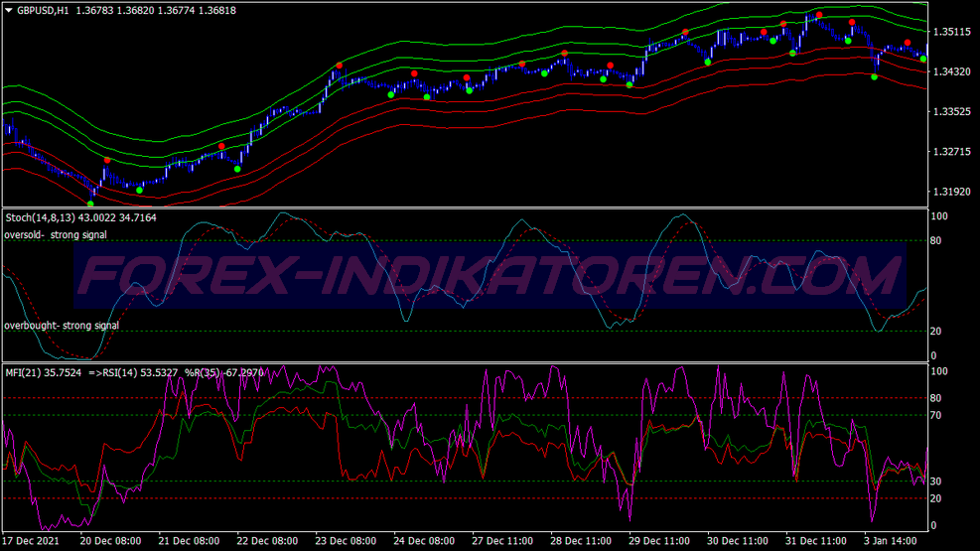Select the MFI(21) indicator label
This screenshot has height=551, width=980.
coord(24,374)
